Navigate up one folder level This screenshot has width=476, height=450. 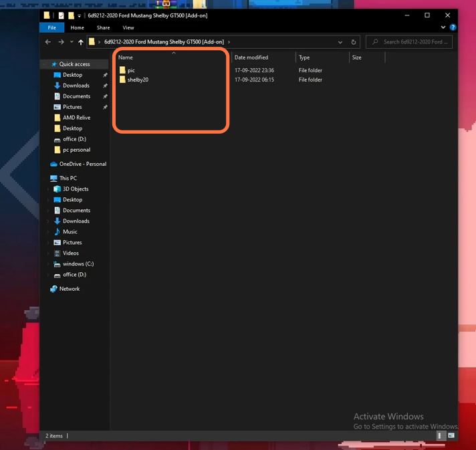[80, 42]
